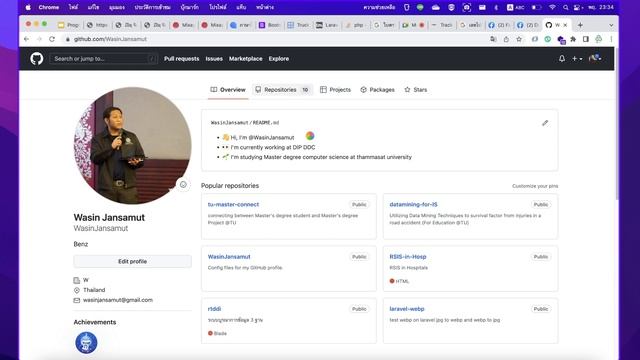The image size is (640, 360).
Task: Open the plus create-new dropdown
Action: coord(577,59)
